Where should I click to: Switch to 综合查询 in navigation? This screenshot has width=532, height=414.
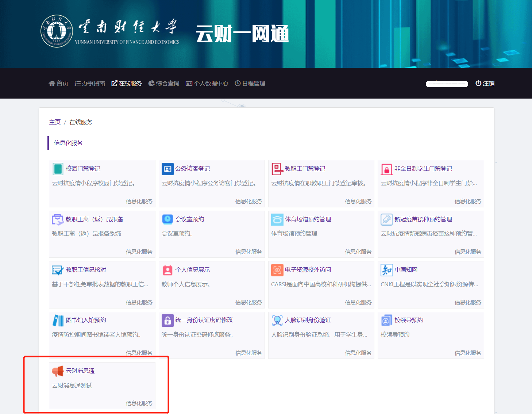tap(164, 83)
